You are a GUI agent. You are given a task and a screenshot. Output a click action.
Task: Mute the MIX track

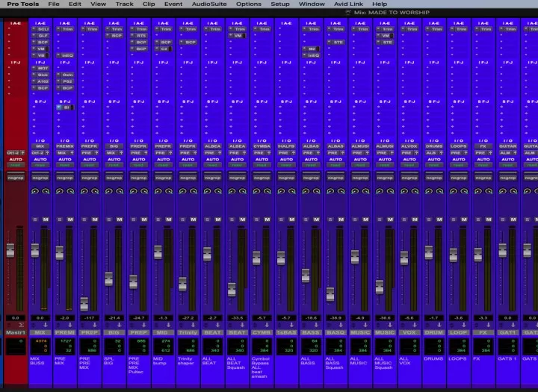(x=46, y=220)
